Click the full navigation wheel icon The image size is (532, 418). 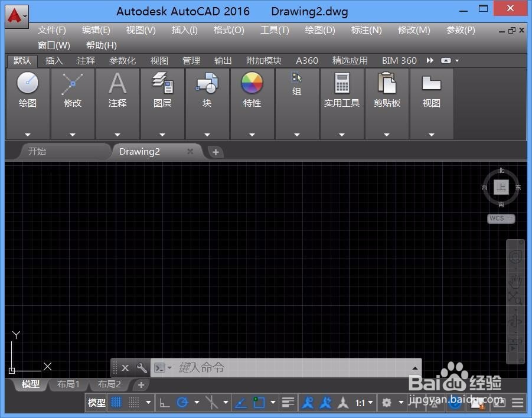[515, 257]
